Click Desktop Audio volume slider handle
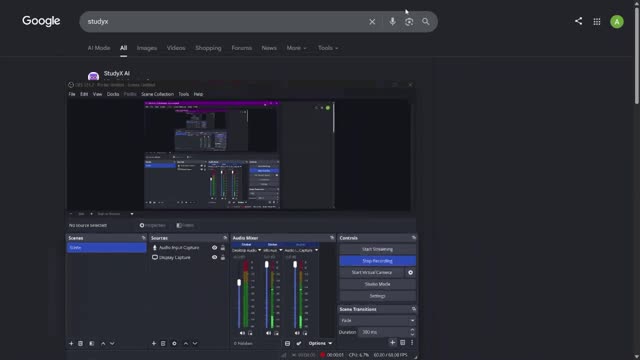Viewport: 640px width, 360px height. (239, 282)
